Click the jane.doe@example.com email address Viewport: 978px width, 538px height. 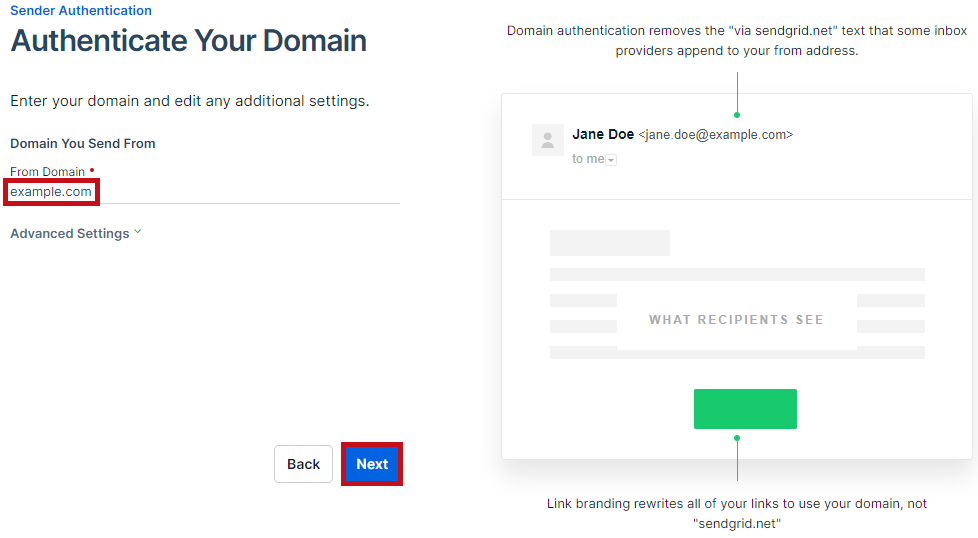click(x=715, y=135)
